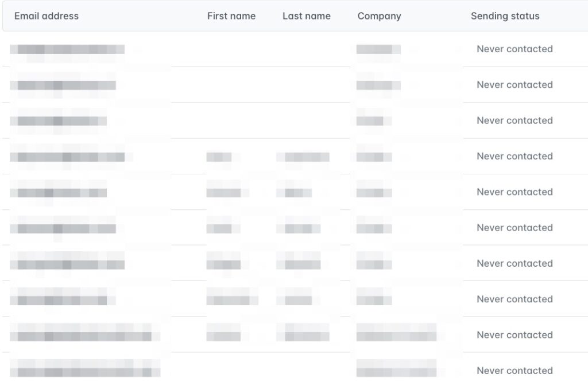This screenshot has width=588, height=386.
Task: Click the fourth contact row
Action: [230, 157]
